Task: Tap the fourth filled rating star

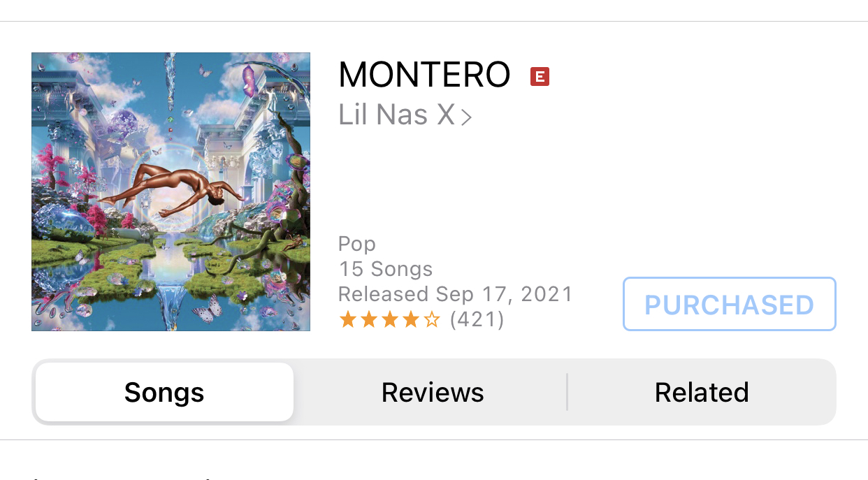Action: point(410,320)
